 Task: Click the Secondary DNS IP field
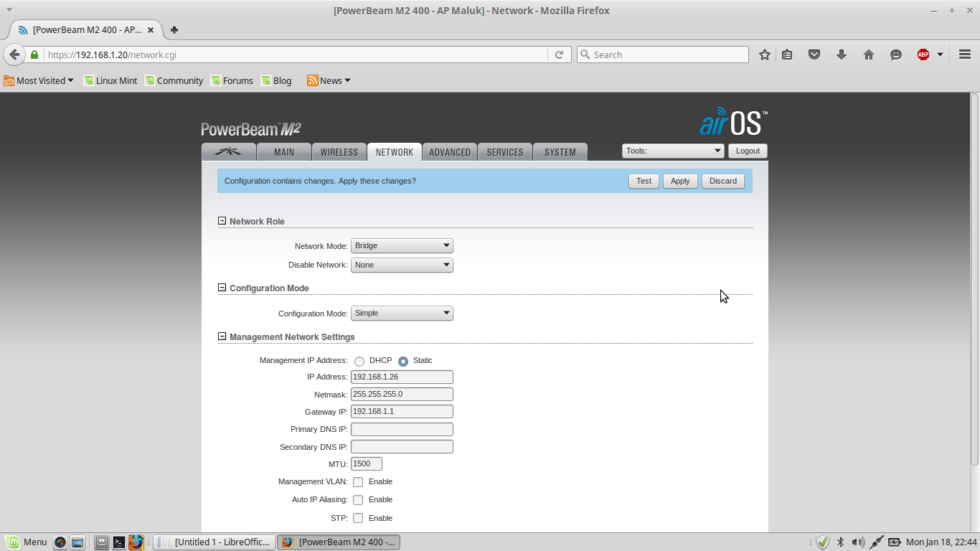coord(402,446)
